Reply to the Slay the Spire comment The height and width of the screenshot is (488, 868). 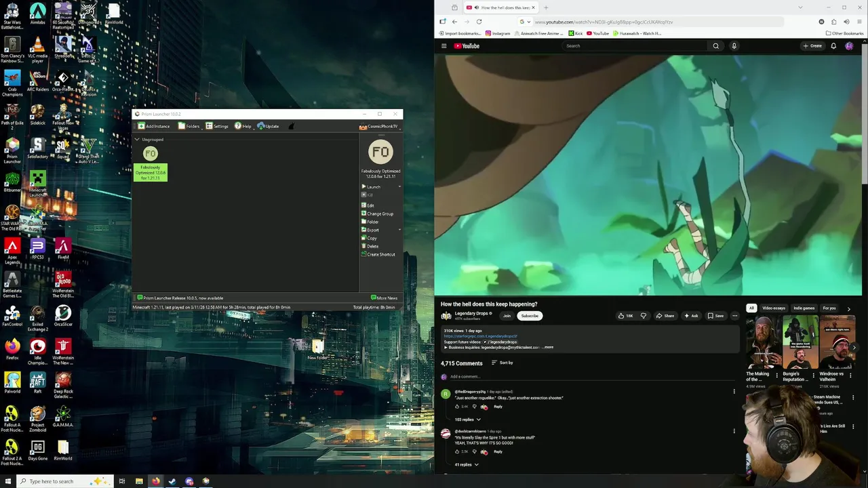click(498, 452)
